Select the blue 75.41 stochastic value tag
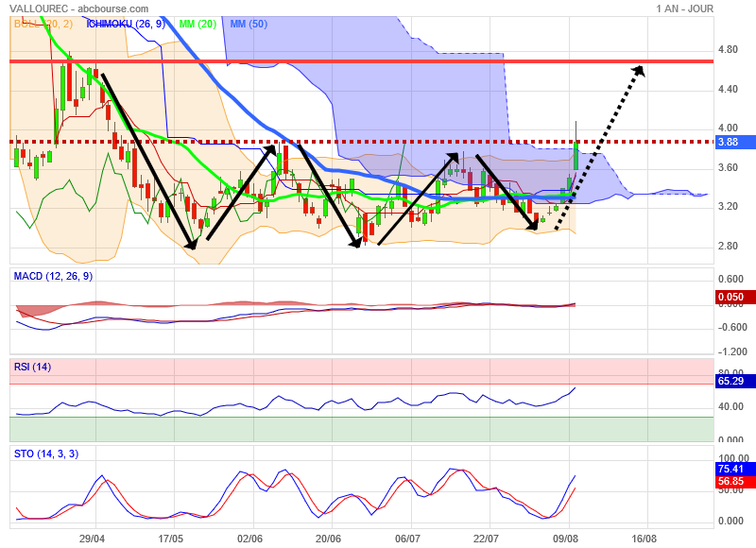Screen dimensions: 756x548 [734, 469]
